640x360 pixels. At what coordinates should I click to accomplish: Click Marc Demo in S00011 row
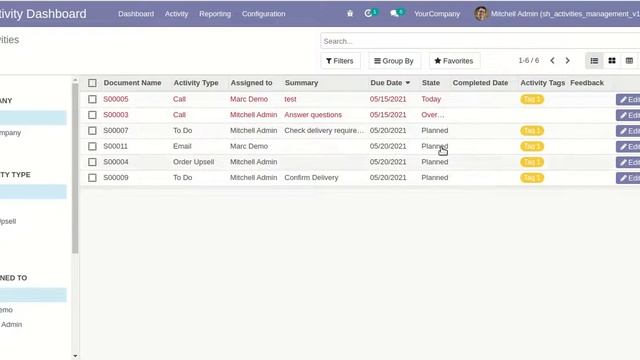pyautogui.click(x=249, y=146)
